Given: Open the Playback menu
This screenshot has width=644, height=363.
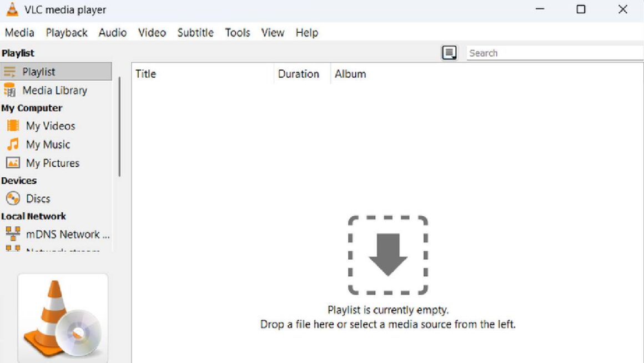Looking at the screenshot, I should point(67,32).
